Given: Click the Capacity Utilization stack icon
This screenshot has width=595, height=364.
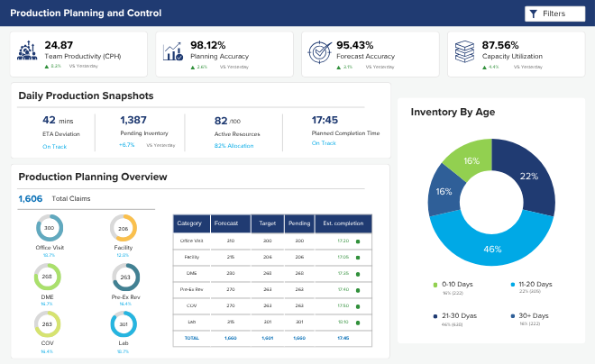Looking at the screenshot, I should point(464,51).
